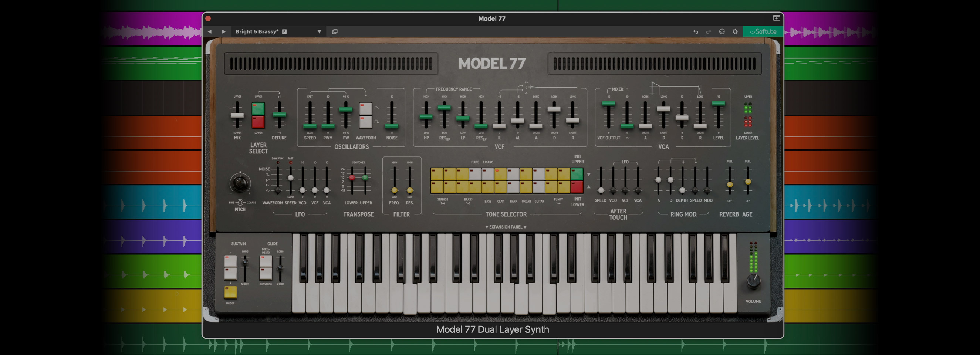Open the settings gear icon
Viewport: 980px width, 355px height.
click(735, 31)
